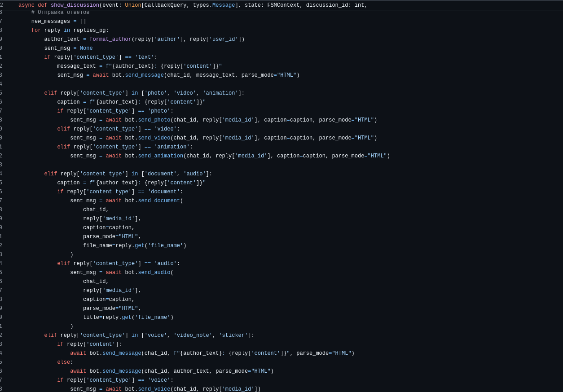Viewport: 563px width, 392px height.
Task: Click the 'else:' keyword line
Action: click(x=65, y=362)
